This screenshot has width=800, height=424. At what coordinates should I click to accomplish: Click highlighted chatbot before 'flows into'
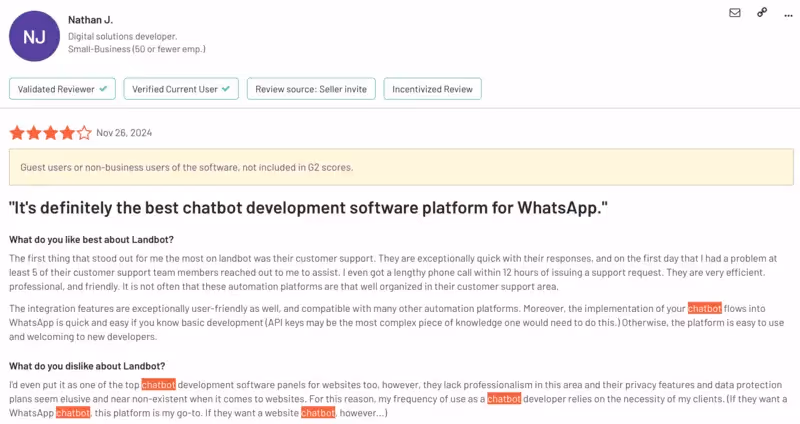click(705, 308)
